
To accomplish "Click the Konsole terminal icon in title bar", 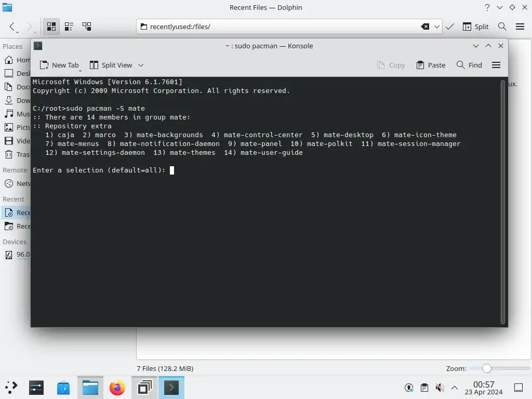I will pos(38,46).
